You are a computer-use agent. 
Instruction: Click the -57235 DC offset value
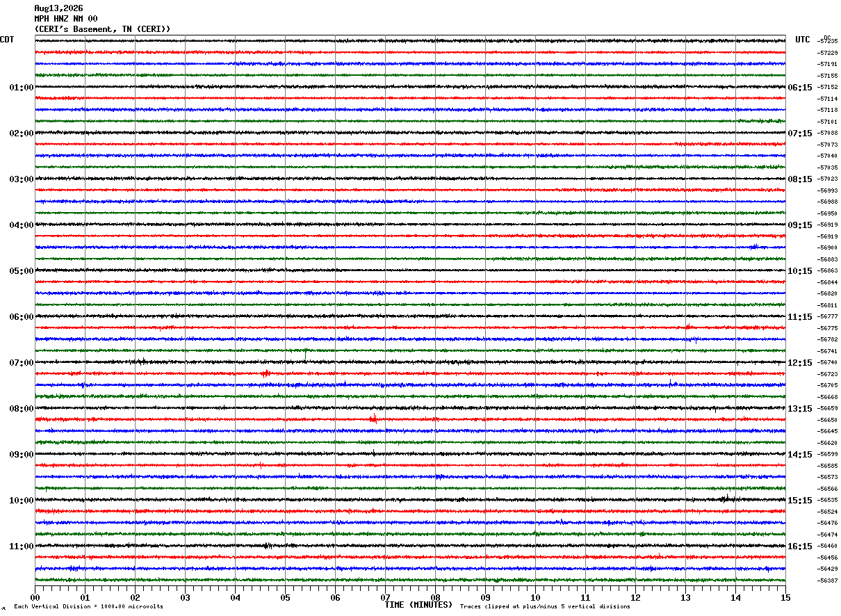pos(828,42)
